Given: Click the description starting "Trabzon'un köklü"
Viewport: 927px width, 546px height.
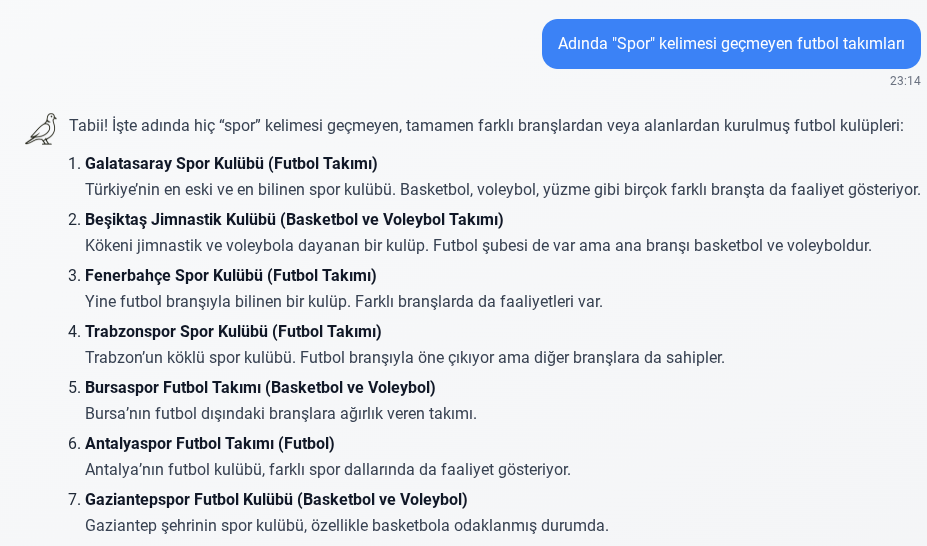Looking at the screenshot, I should [x=404, y=357].
